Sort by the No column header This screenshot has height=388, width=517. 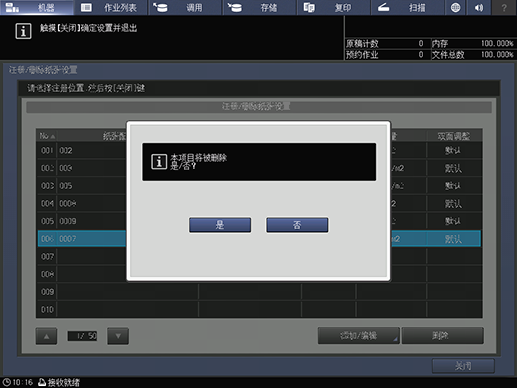point(47,136)
